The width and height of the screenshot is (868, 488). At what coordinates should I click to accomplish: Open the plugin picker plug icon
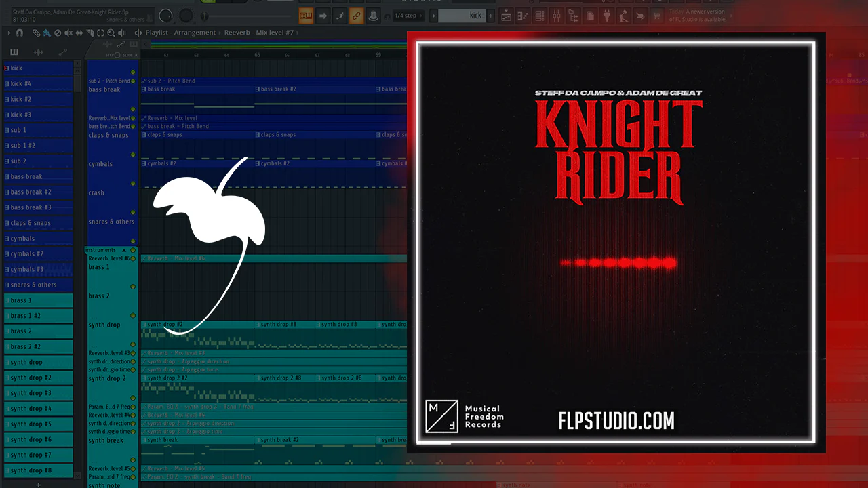(x=607, y=16)
